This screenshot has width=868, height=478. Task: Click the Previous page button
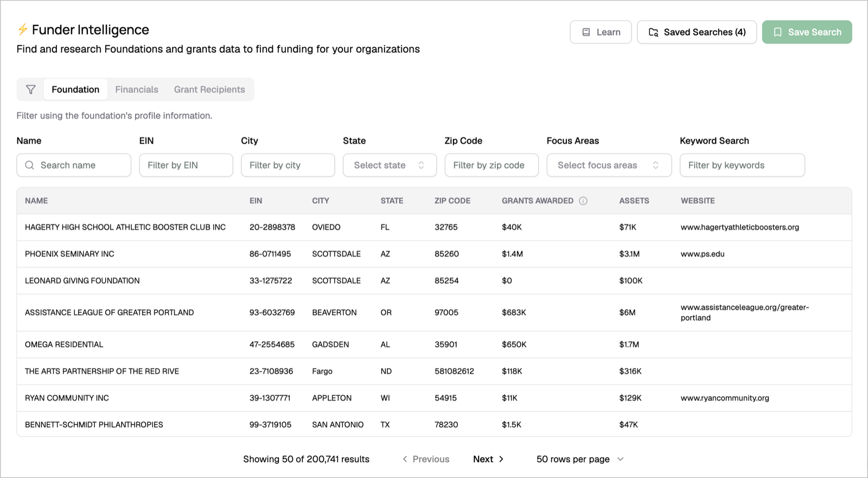point(426,459)
